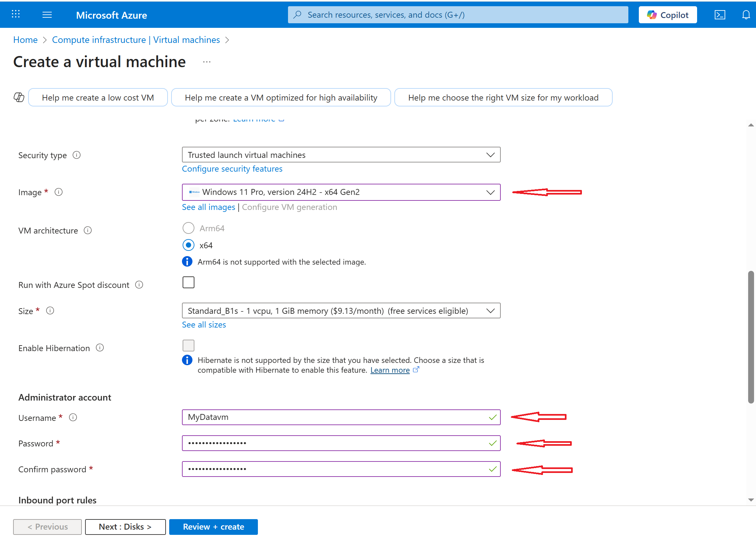Open the portal hamburger menu

point(47,15)
